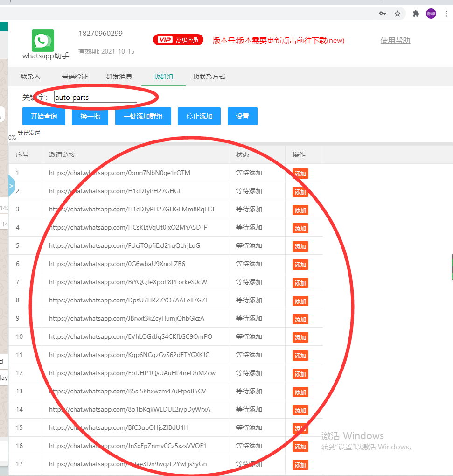The height and width of the screenshot is (476, 453).
Task: Click the 添加 button in row 7
Action: click(x=300, y=283)
